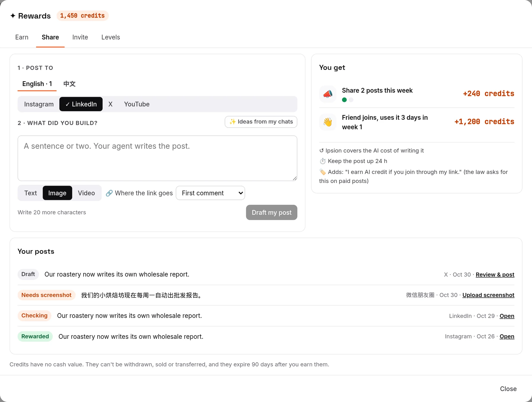Image resolution: width=532 pixels, height=402 pixels.
Task: Open the Invite tab
Action: (x=80, y=37)
